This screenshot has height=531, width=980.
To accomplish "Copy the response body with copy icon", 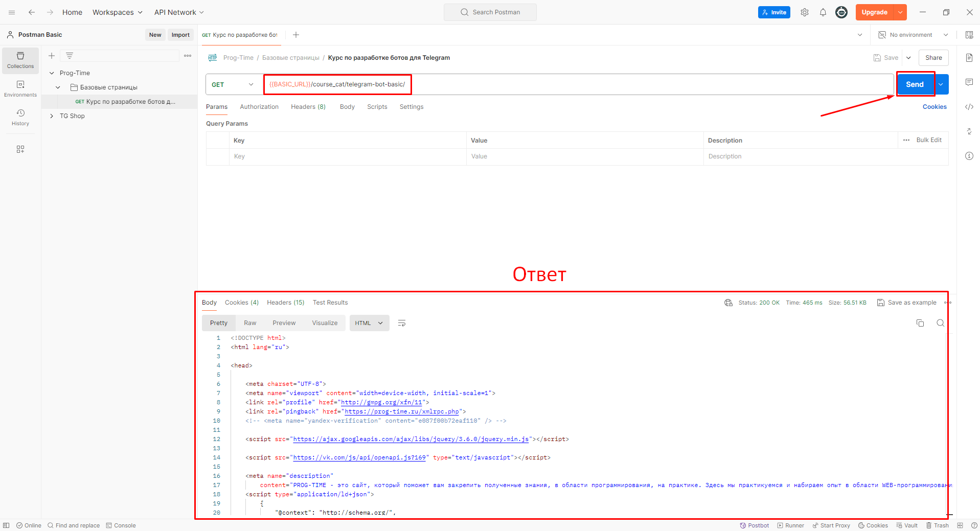I will (920, 323).
